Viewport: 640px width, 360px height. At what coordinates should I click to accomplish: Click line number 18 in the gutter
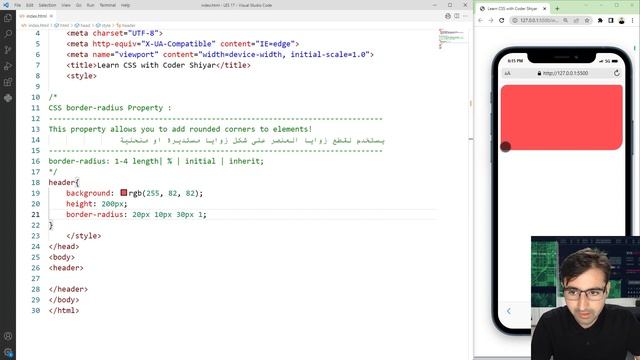tap(36, 182)
